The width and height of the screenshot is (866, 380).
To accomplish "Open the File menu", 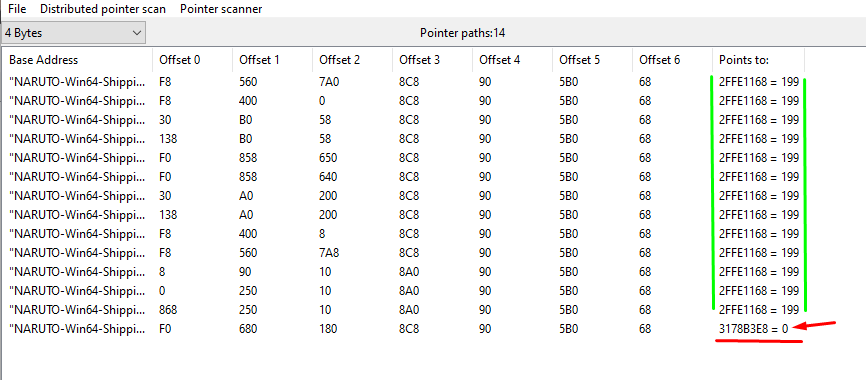I will point(17,9).
